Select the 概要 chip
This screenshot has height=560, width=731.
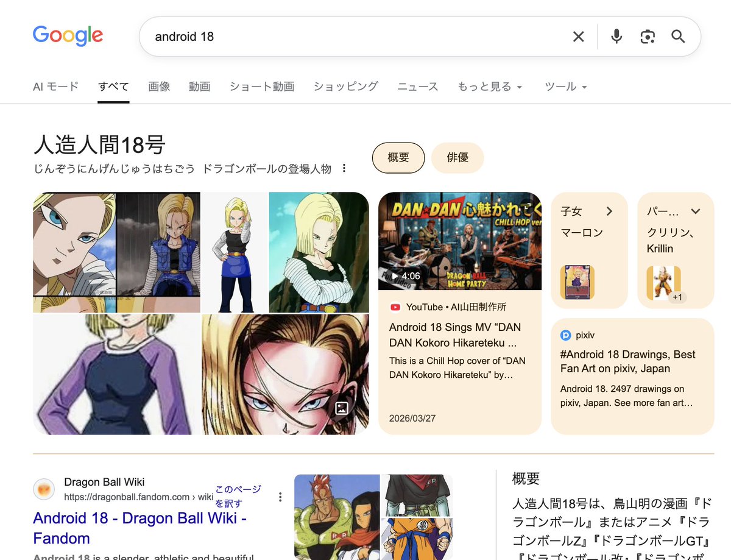398,158
